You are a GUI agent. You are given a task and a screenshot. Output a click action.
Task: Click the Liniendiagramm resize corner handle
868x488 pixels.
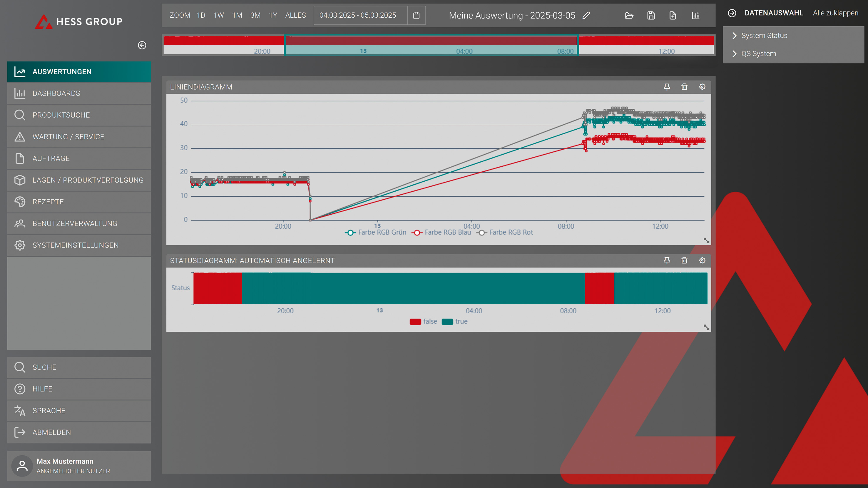click(706, 240)
